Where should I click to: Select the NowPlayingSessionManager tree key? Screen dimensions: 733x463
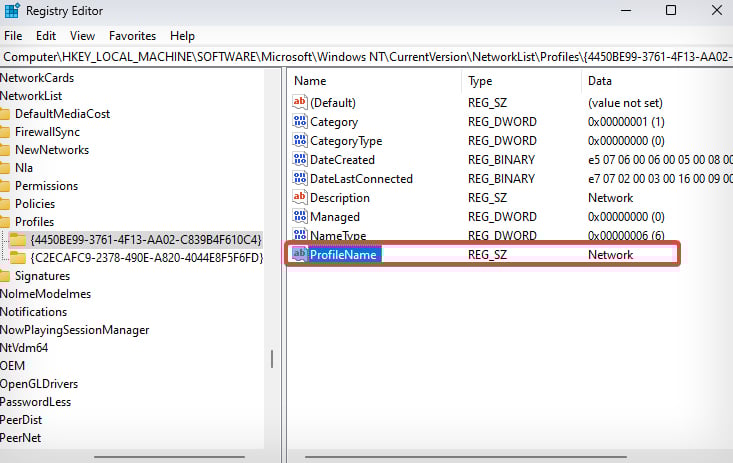(74, 330)
